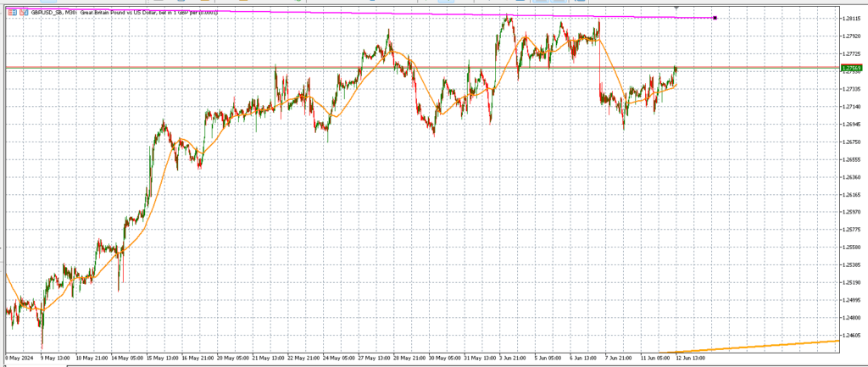This screenshot has width=868, height=367.
Task: Click the 20 May 05:00 time label
Action: tap(232, 358)
